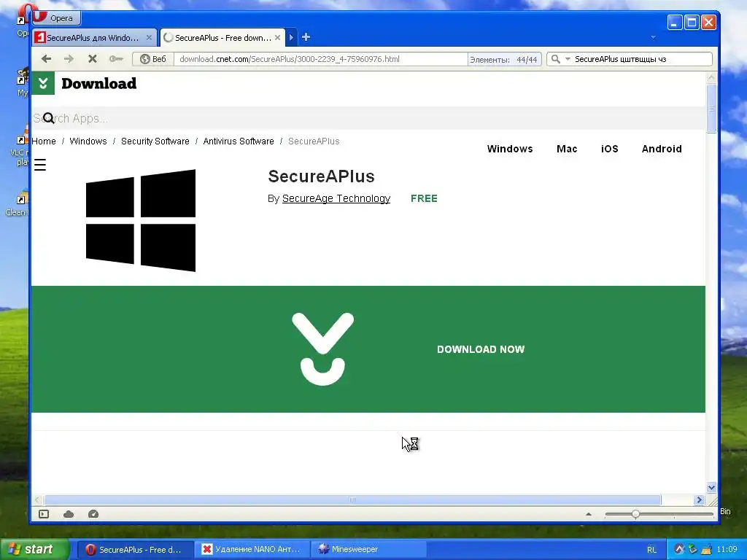Click the search magnifier icon in toolbar
Screen dimensions: 747x560
coord(555,59)
